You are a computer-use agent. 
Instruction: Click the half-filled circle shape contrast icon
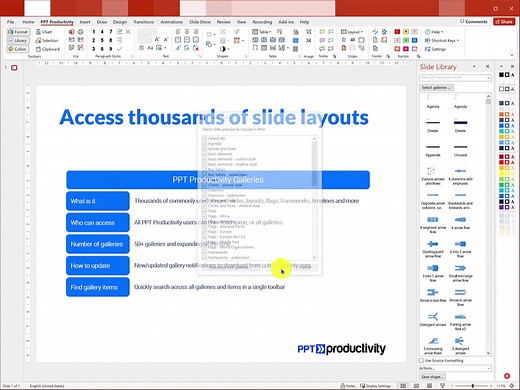223,49
